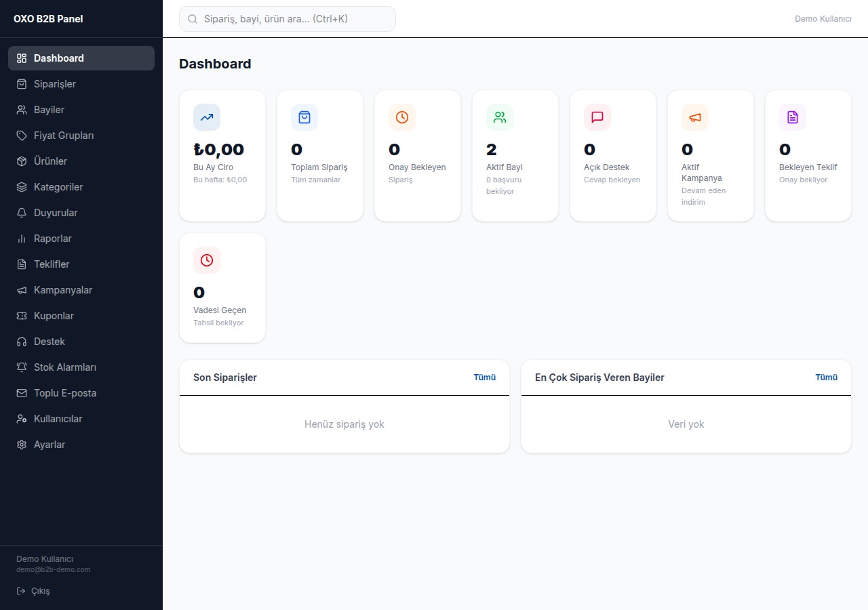868x610 pixels.
Task: Click the demo@b2b-demo.com email in sidebar
Action: tap(53, 570)
